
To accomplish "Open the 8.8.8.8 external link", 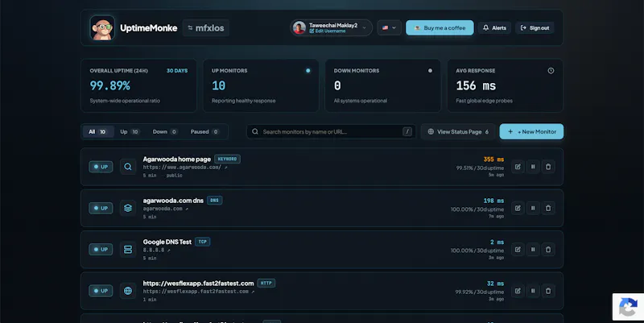I will click(x=156, y=250).
